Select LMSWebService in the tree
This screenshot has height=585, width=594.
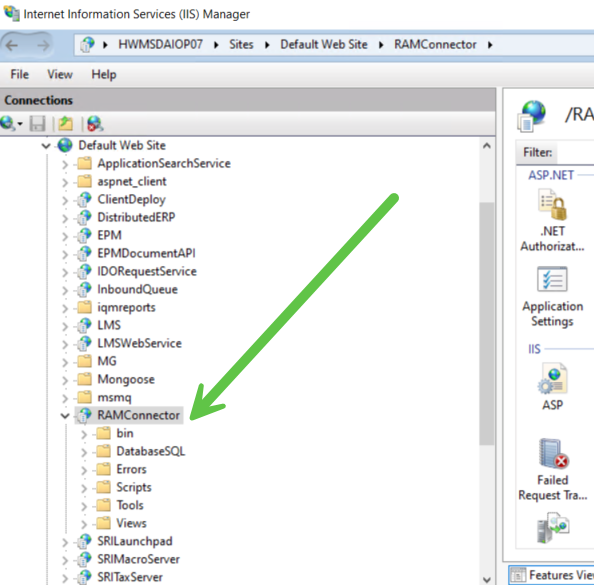pyautogui.click(x=139, y=343)
